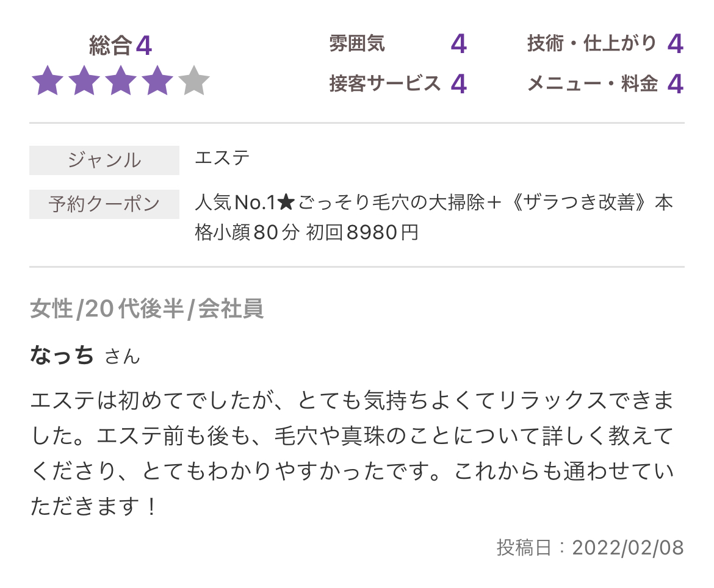Select the 予約クーポン label tag
Screen dimensions: 714x588
[x=104, y=204]
